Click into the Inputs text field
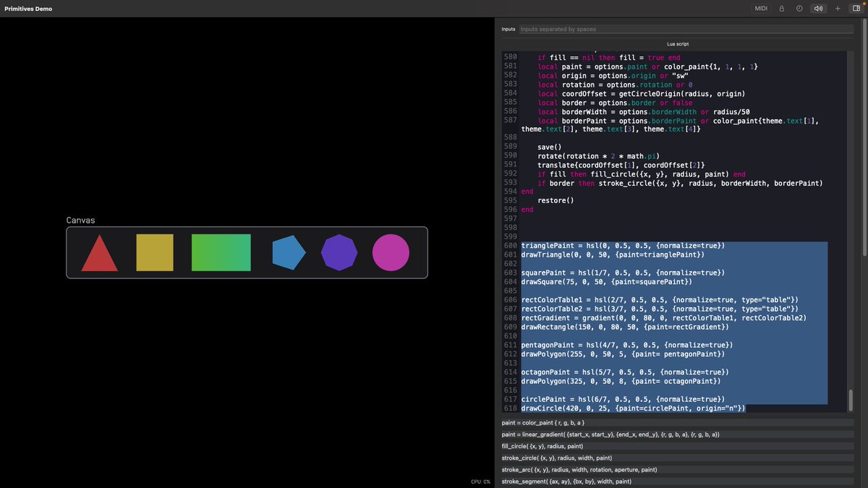The image size is (868, 488). (686, 29)
